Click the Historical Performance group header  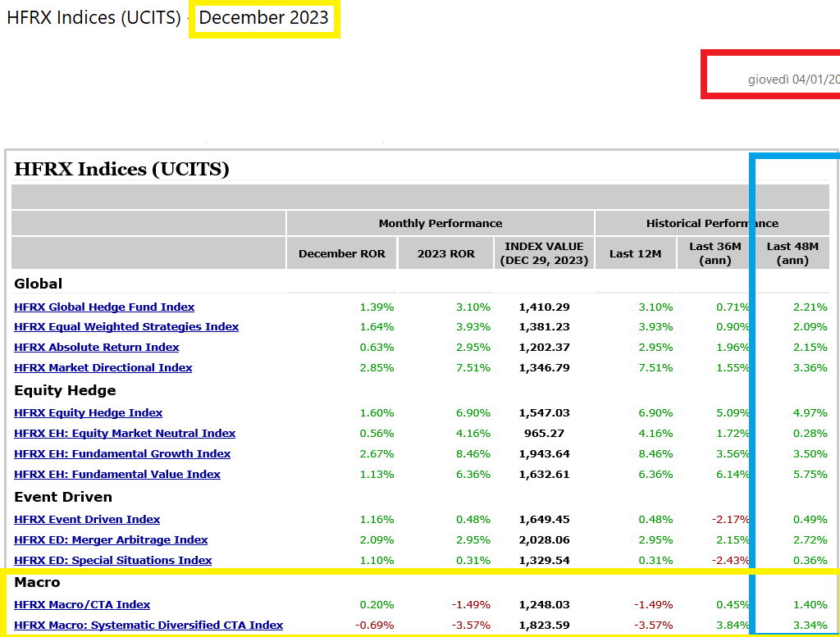pyautogui.click(x=712, y=223)
